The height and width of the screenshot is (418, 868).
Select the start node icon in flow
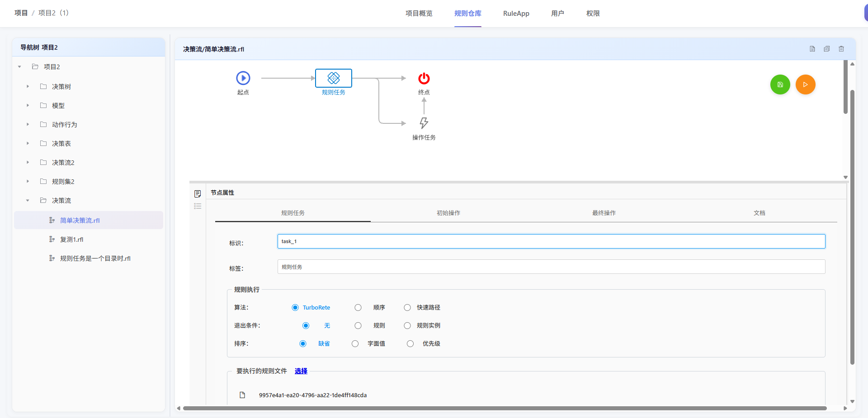tap(243, 78)
